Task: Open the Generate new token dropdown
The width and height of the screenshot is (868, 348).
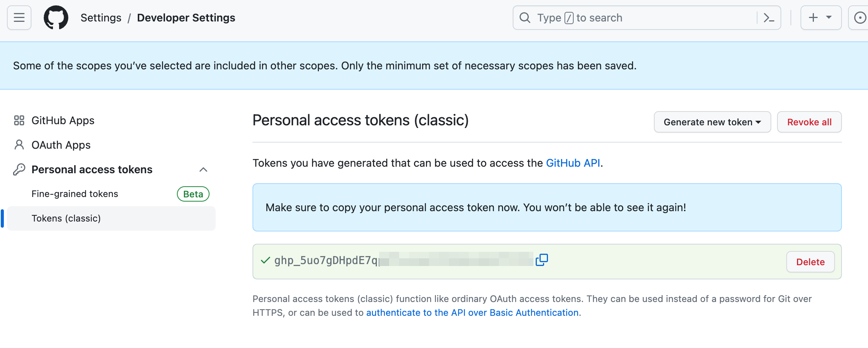Action: pyautogui.click(x=712, y=122)
